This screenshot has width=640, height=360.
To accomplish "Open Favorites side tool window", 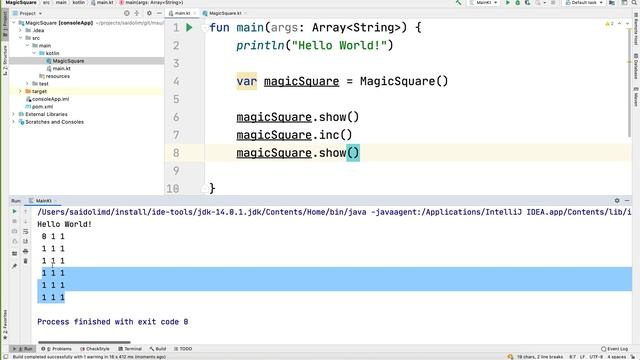I will (x=5, y=324).
